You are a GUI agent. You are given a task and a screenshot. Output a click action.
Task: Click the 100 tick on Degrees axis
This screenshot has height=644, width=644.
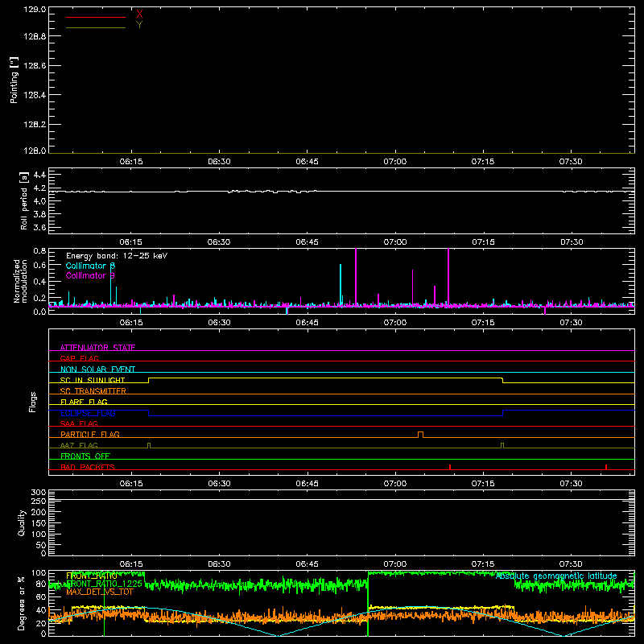[39, 572]
